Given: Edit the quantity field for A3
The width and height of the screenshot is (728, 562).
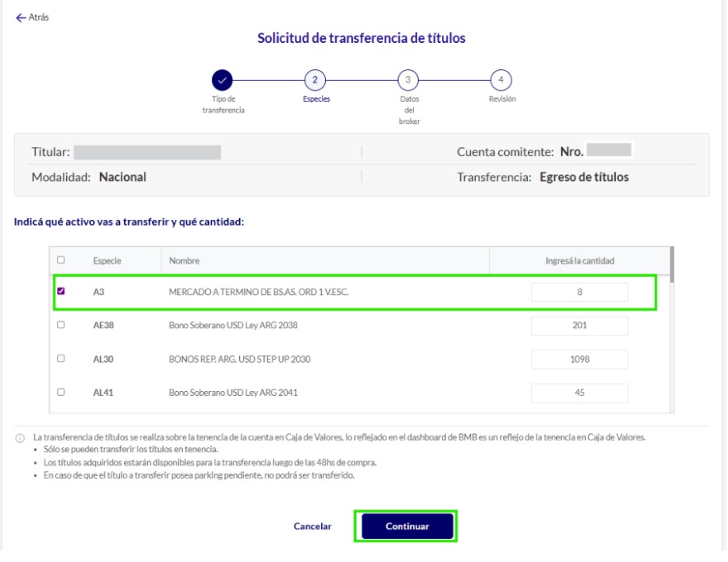Looking at the screenshot, I should click(579, 293).
